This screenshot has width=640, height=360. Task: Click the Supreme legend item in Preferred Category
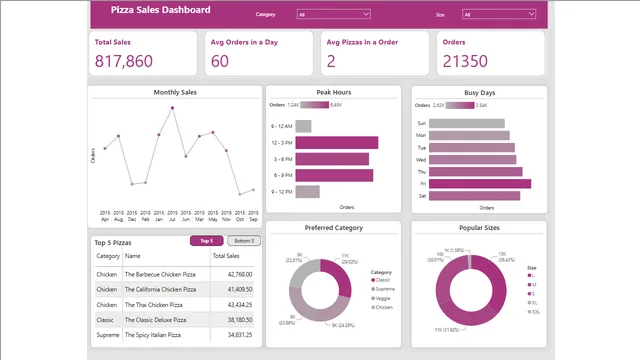point(383,289)
